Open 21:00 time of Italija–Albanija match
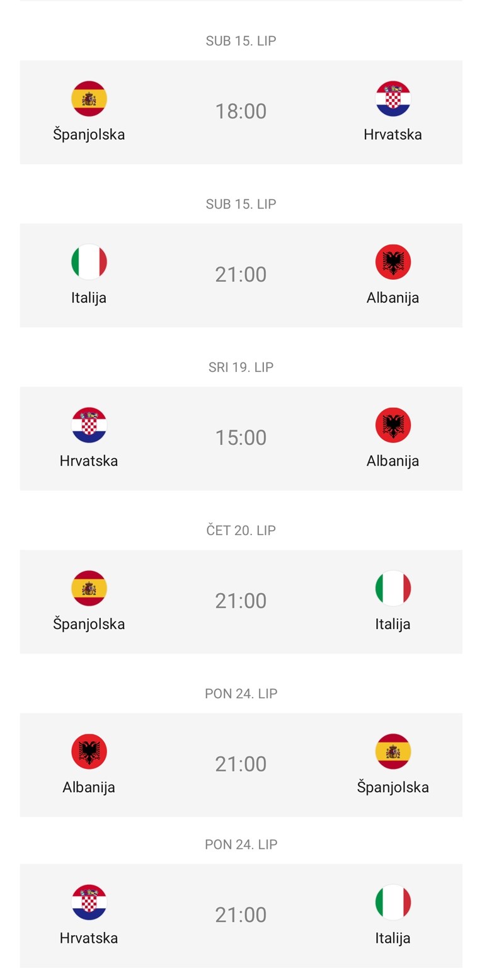482x980 pixels. pos(241,275)
